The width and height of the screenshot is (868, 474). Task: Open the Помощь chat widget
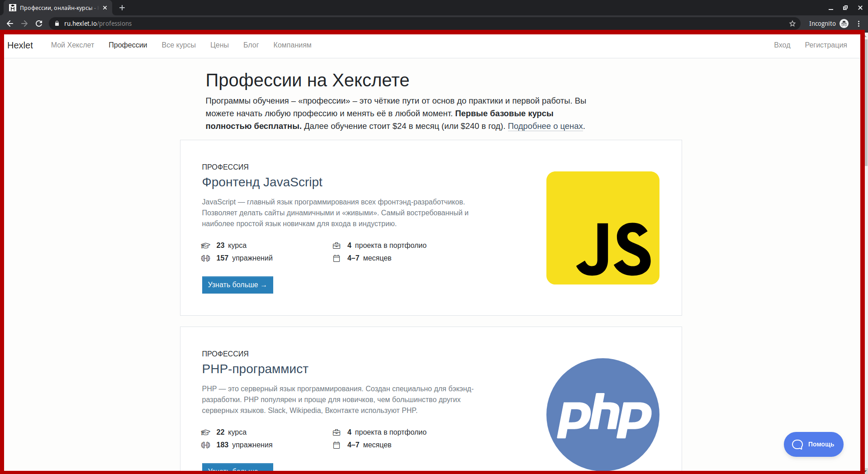point(813,444)
